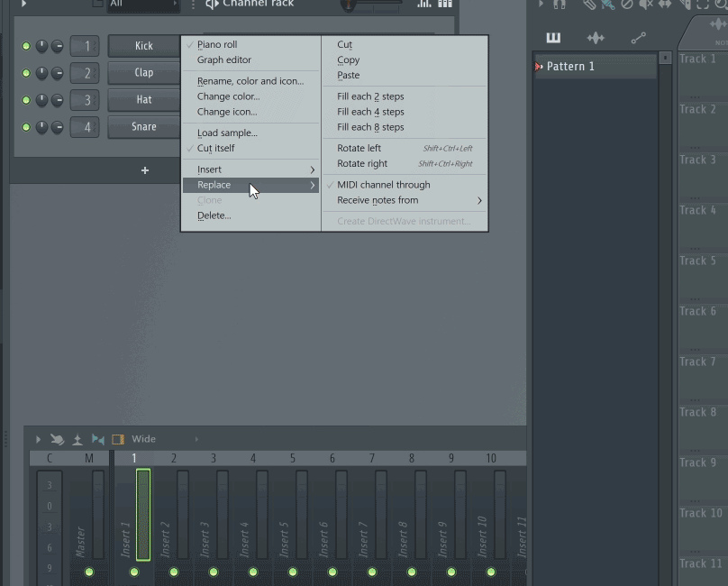Mute the Hat channel green LED
The width and height of the screenshot is (728, 586).
pos(26,100)
